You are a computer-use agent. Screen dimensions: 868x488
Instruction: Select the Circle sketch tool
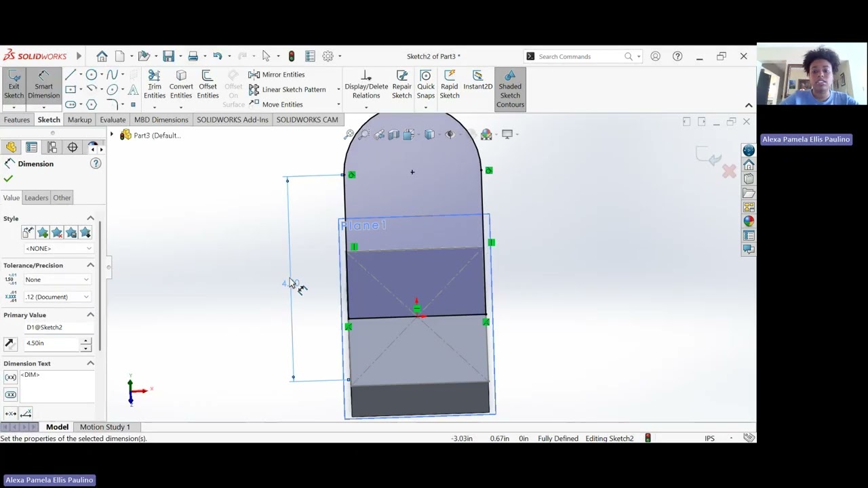pyautogui.click(x=92, y=75)
